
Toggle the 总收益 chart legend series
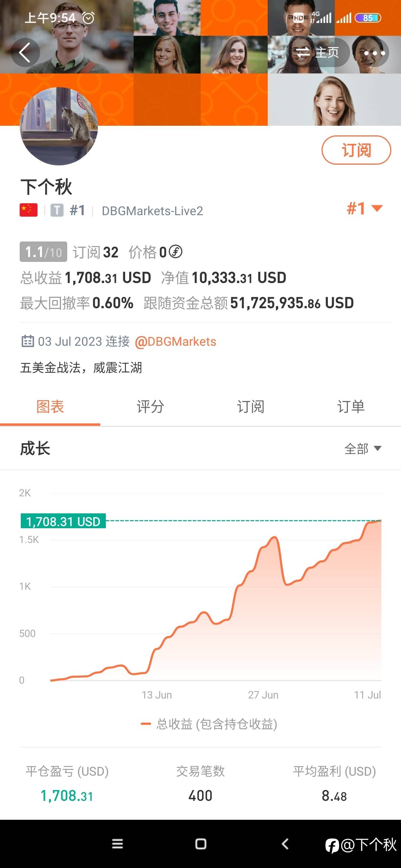click(x=209, y=724)
